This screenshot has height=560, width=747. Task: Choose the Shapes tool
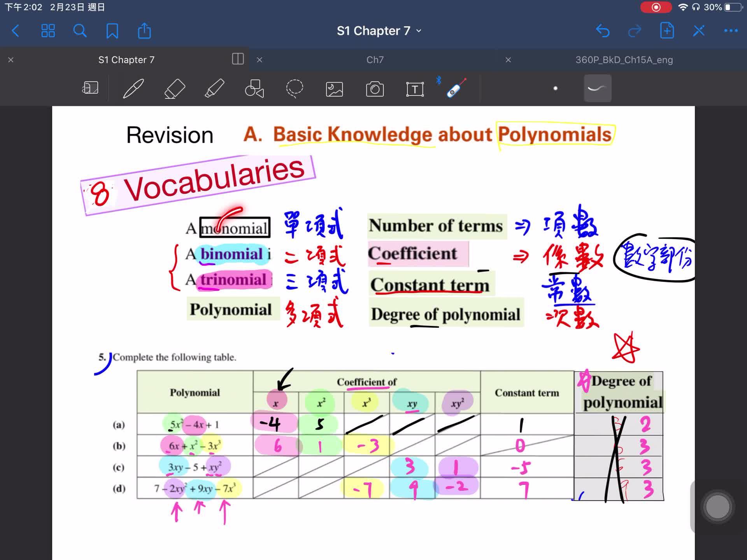[x=254, y=89]
